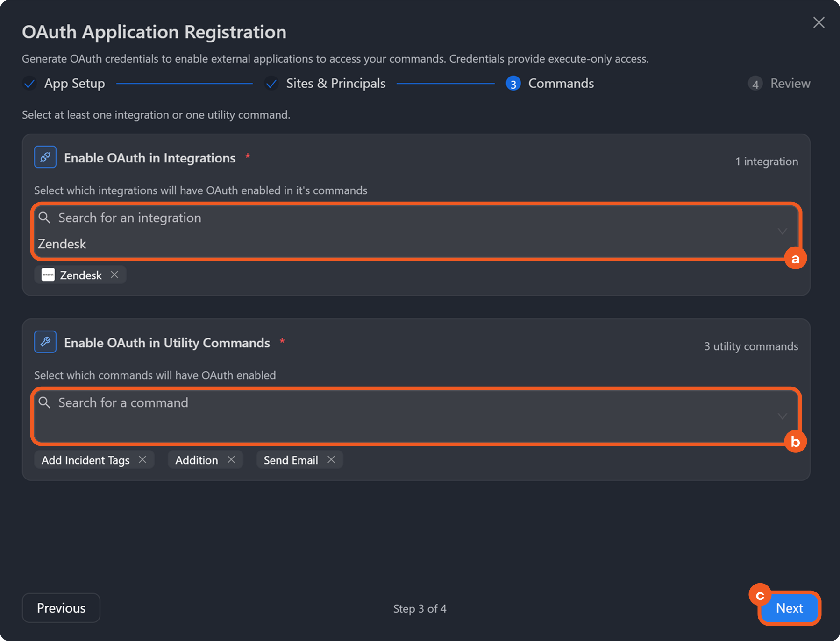The image size is (840, 641).
Task: Click the Zendesk logo in chip
Action: coord(48,275)
